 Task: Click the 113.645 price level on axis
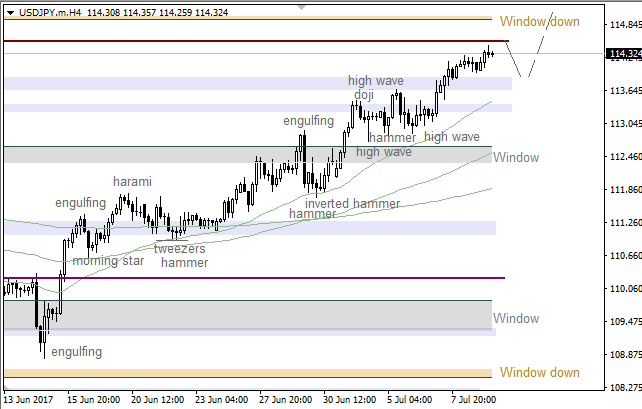pos(622,91)
